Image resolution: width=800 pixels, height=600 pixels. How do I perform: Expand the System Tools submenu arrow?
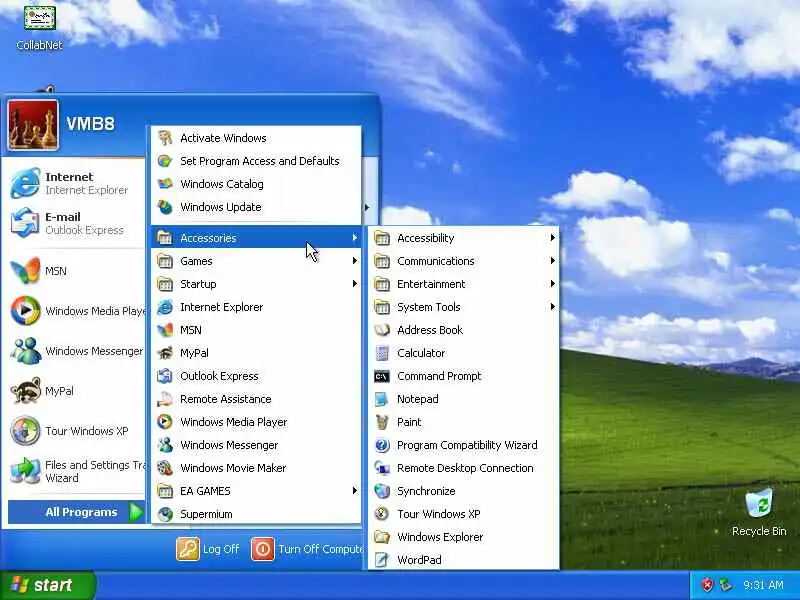click(553, 307)
